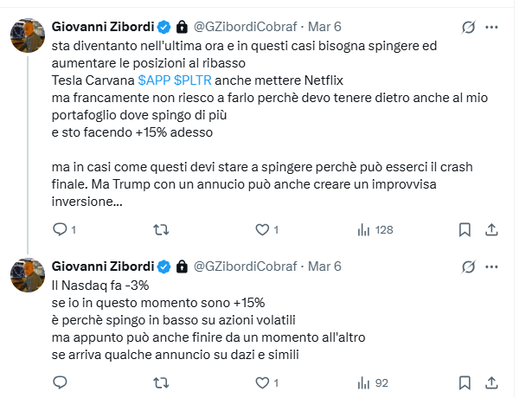Viewport: 532px width, 398px height.
Task: View analytics of tweet with 92 views
Action: 363,382
